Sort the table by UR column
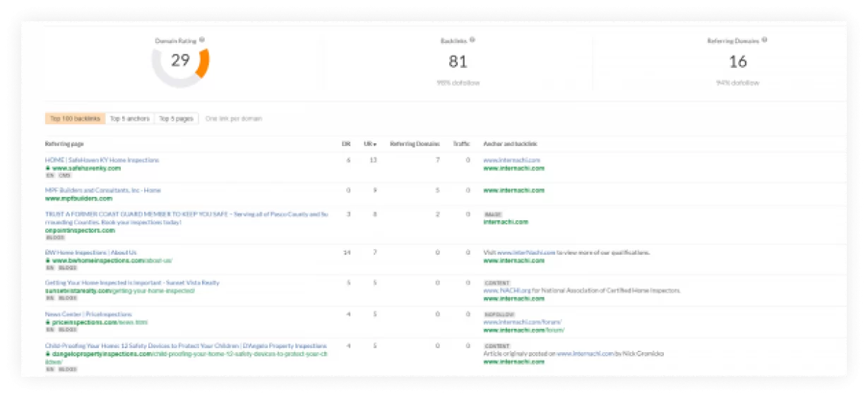 (370, 144)
